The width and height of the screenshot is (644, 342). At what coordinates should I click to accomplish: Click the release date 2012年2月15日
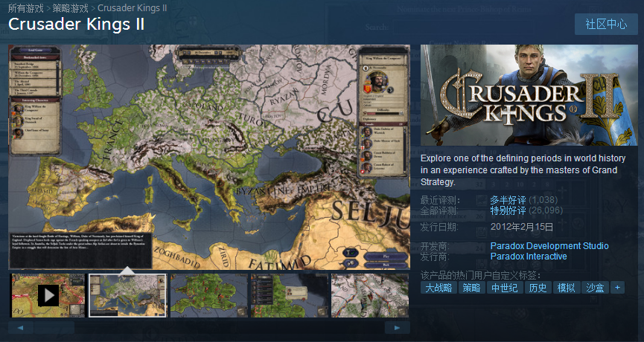[522, 227]
